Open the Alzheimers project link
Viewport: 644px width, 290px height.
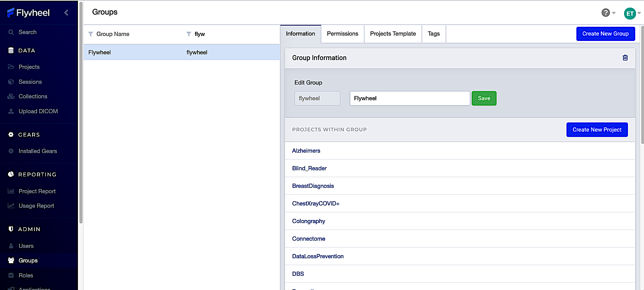[x=306, y=151]
